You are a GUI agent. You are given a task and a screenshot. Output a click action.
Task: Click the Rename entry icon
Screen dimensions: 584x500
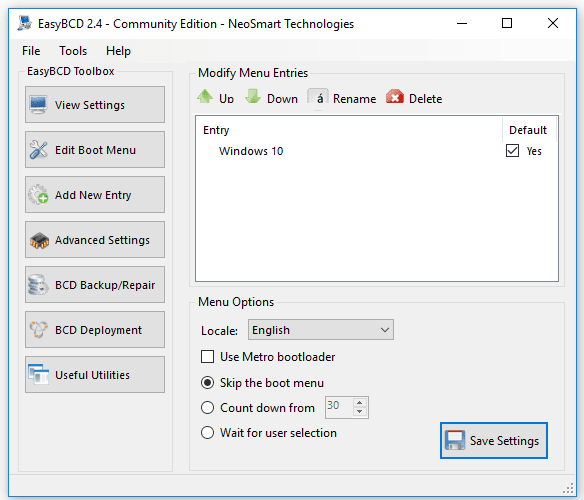click(x=318, y=98)
